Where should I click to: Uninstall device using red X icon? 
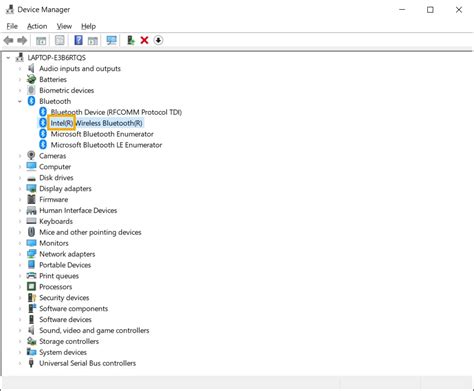tap(144, 40)
